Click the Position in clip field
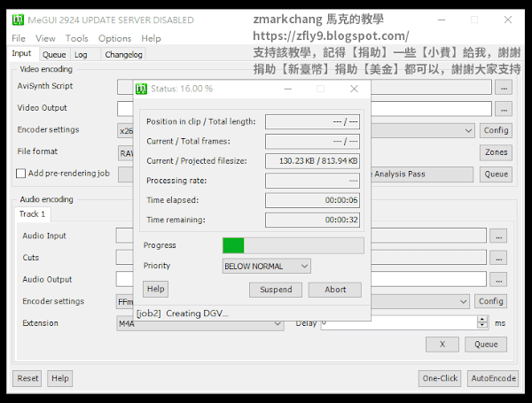Screen dimensions: 532x403 (x=312, y=122)
